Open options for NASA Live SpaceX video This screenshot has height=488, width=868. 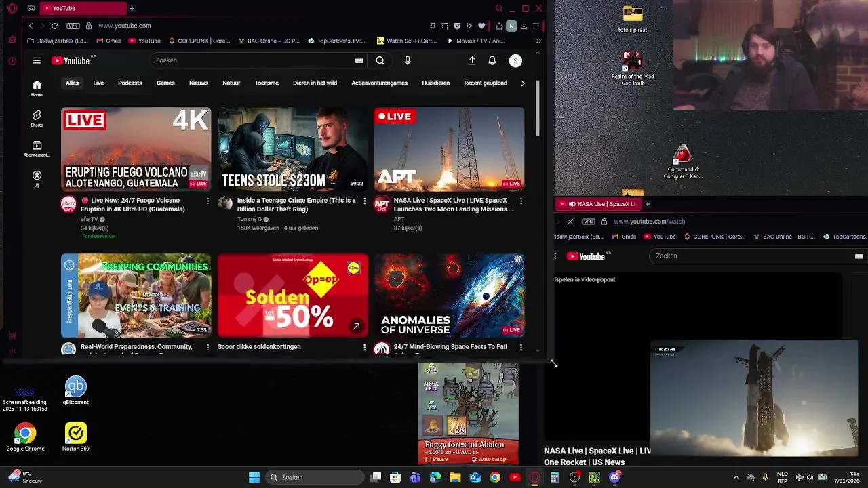coord(521,201)
